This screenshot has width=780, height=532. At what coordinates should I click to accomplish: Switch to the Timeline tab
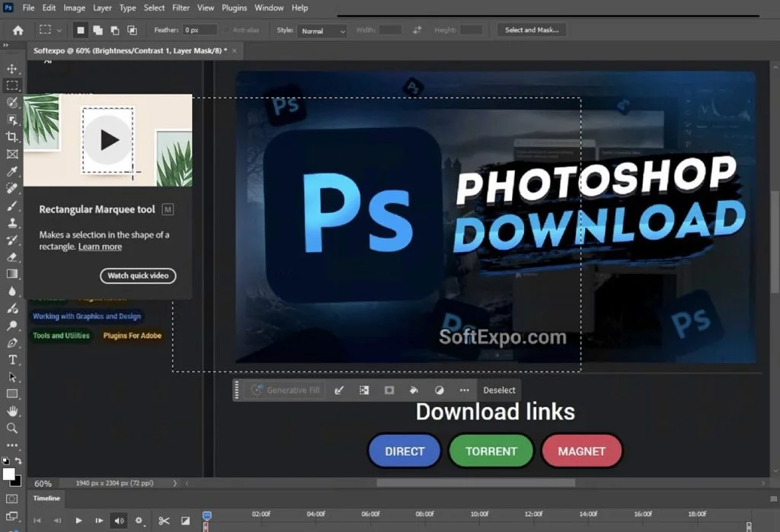(x=46, y=499)
